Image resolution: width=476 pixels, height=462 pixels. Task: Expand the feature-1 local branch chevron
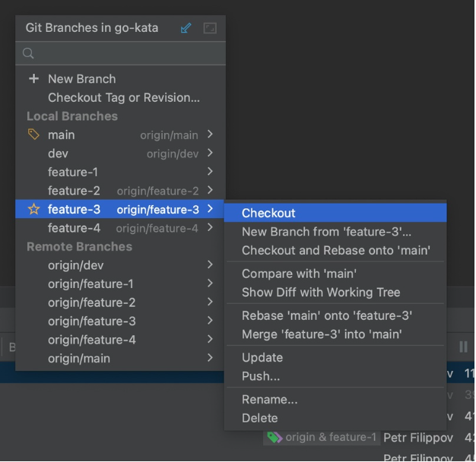(x=210, y=172)
